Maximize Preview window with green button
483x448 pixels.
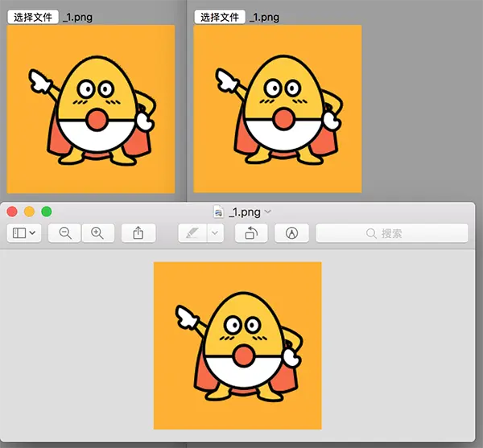click(x=47, y=212)
